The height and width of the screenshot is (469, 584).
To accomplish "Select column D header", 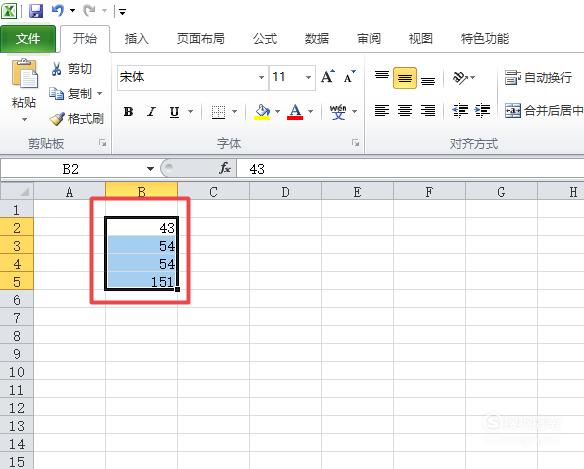I will [285, 192].
